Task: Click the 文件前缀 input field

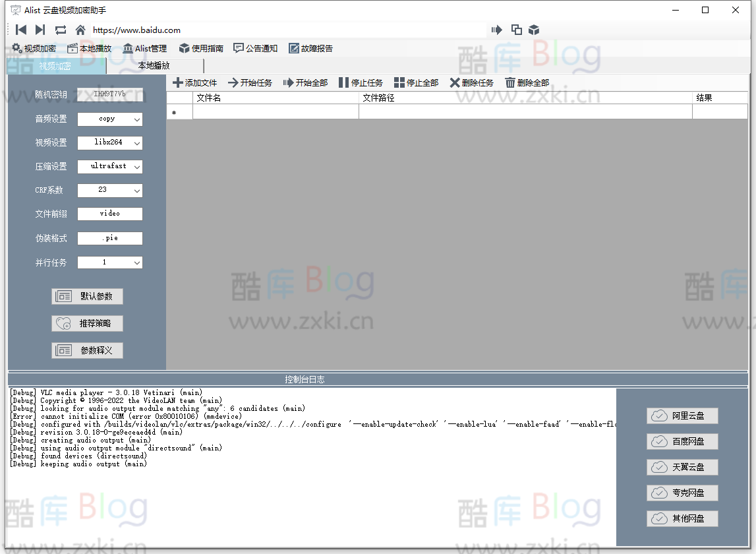Action: [x=110, y=214]
